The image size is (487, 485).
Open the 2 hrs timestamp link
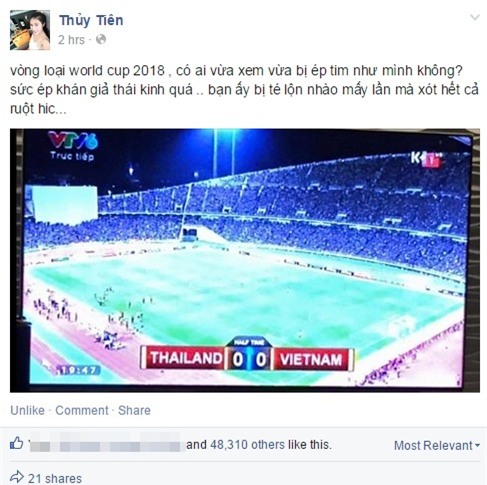pos(71,40)
